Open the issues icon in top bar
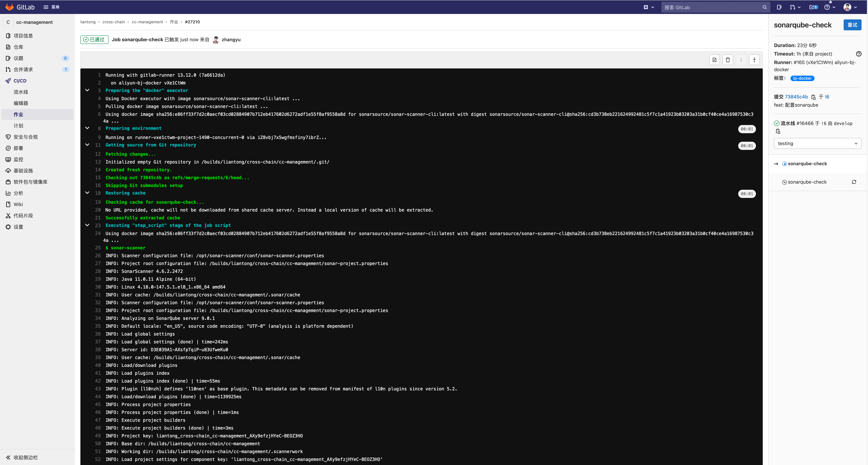This screenshot has height=465, width=868. [x=779, y=7]
